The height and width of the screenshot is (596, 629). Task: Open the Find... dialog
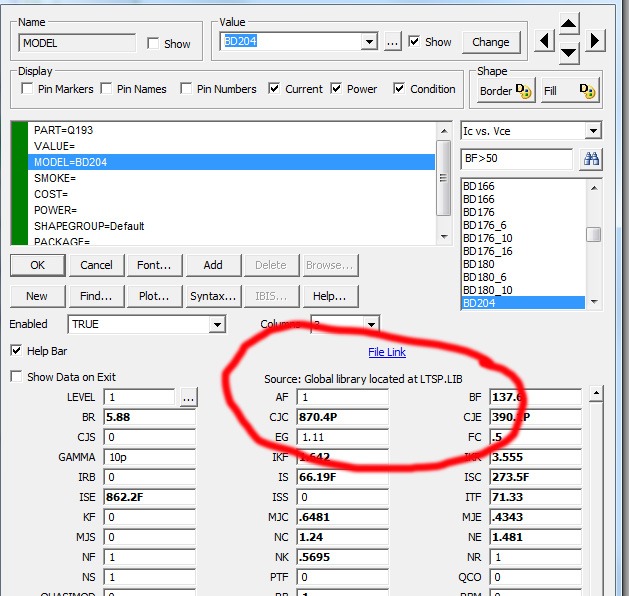point(96,296)
